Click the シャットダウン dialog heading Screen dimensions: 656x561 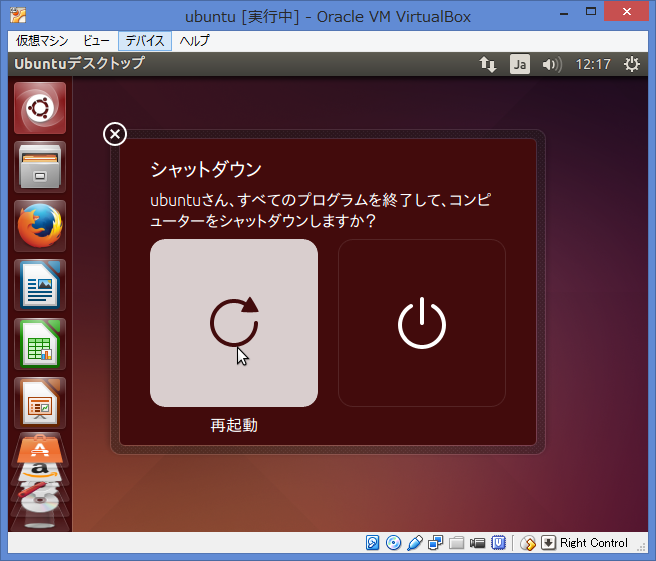pos(206,169)
